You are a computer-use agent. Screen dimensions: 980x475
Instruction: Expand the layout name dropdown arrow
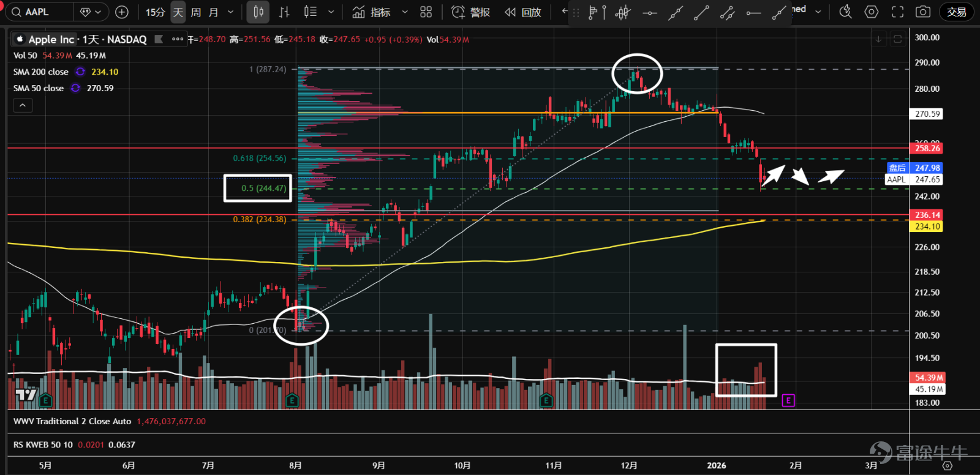[818, 12]
